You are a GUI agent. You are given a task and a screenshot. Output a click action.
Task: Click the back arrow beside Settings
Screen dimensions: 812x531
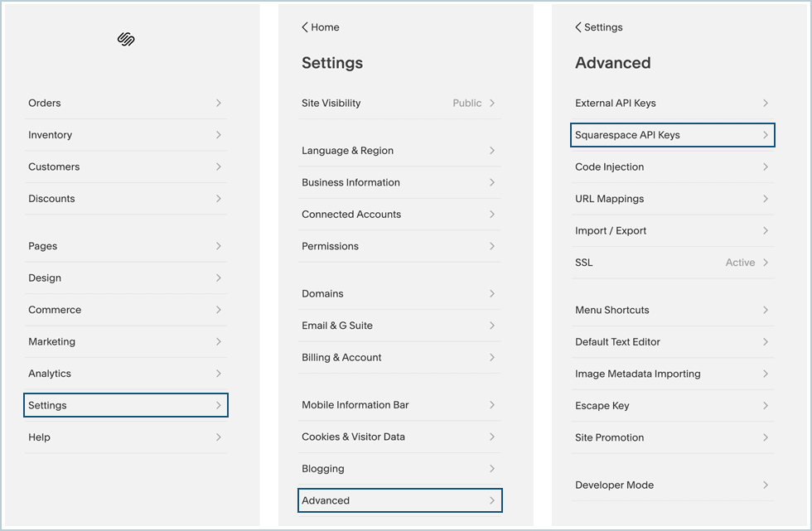point(578,27)
